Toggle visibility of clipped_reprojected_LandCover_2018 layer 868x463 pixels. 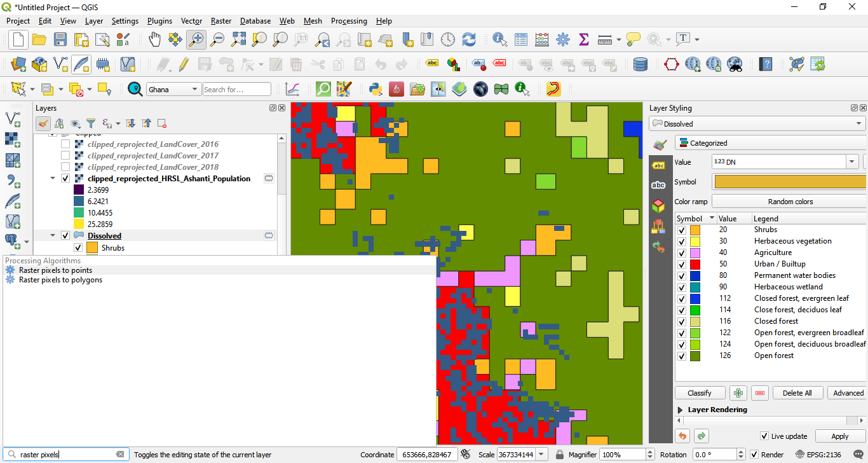(65, 167)
